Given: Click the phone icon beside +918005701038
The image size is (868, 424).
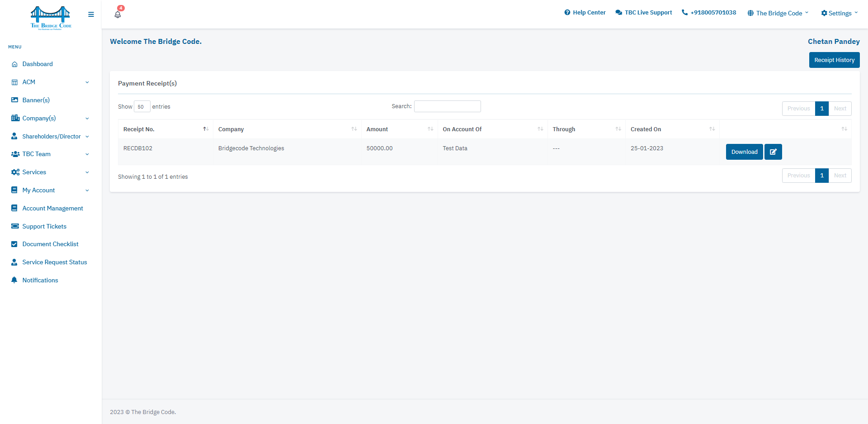Looking at the screenshot, I should coord(685,13).
